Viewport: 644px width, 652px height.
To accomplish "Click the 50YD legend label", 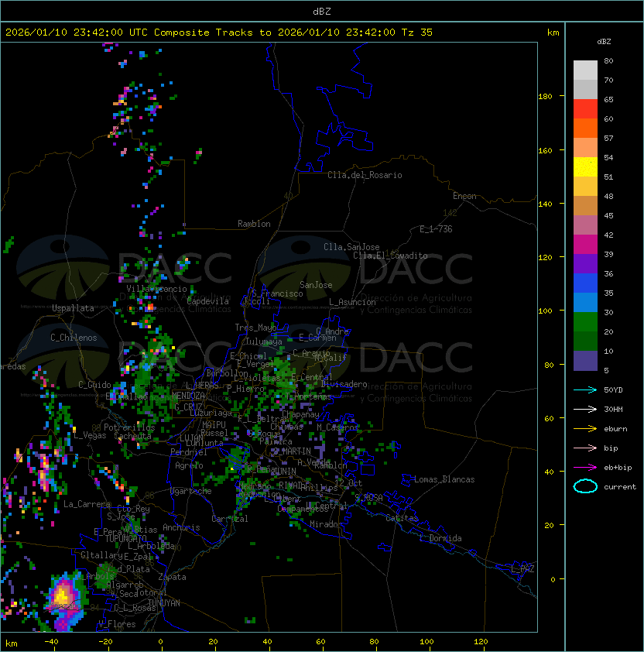I will click(x=613, y=389).
